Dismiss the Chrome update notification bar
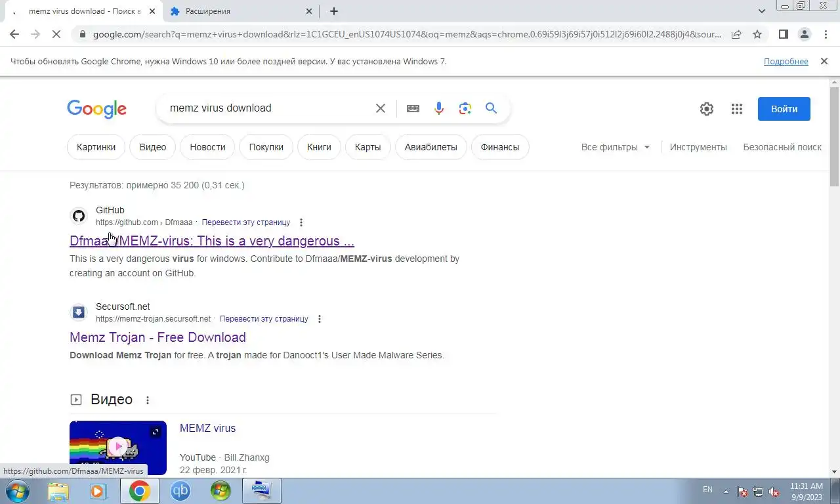 pyautogui.click(x=824, y=61)
